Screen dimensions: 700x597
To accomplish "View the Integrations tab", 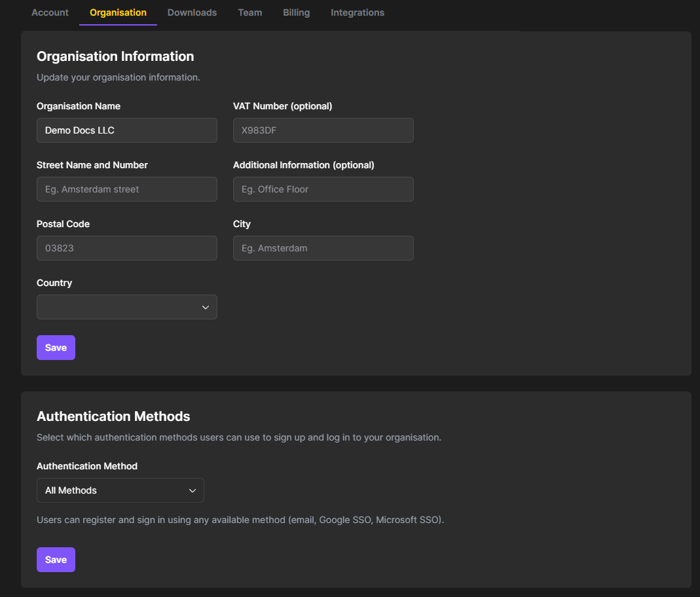I will 357,12.
